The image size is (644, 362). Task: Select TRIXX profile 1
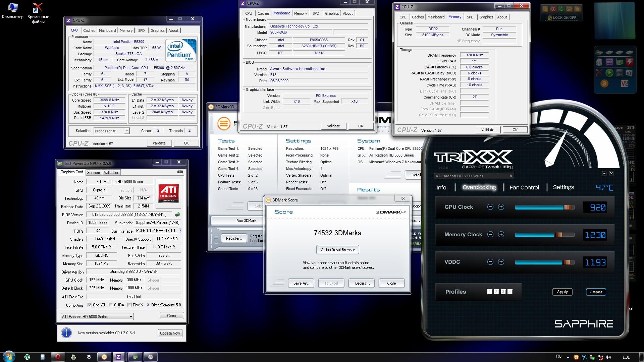pos(489,292)
